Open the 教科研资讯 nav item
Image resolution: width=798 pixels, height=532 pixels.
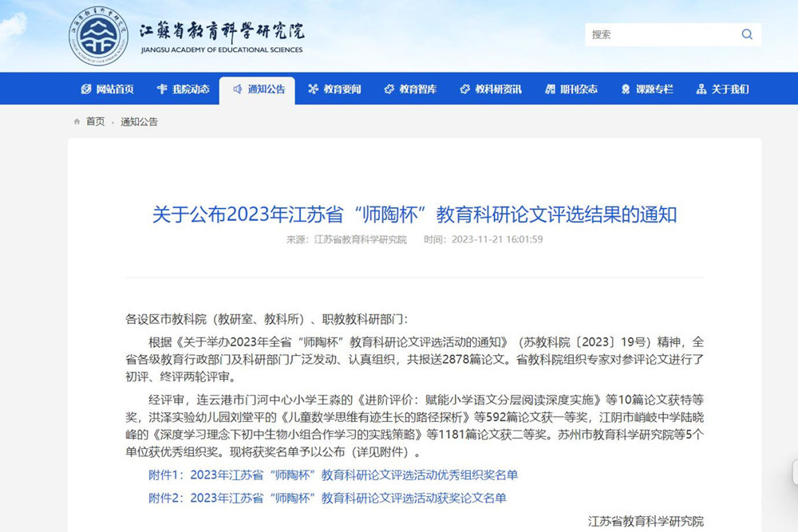pyautogui.click(x=491, y=89)
